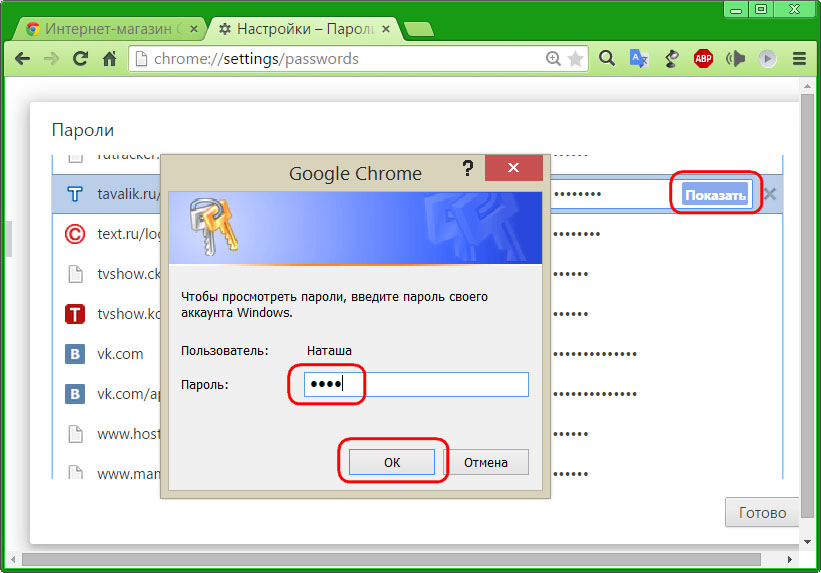Click the page icon in address bar
Screen dimensions: 821x573
point(141,59)
